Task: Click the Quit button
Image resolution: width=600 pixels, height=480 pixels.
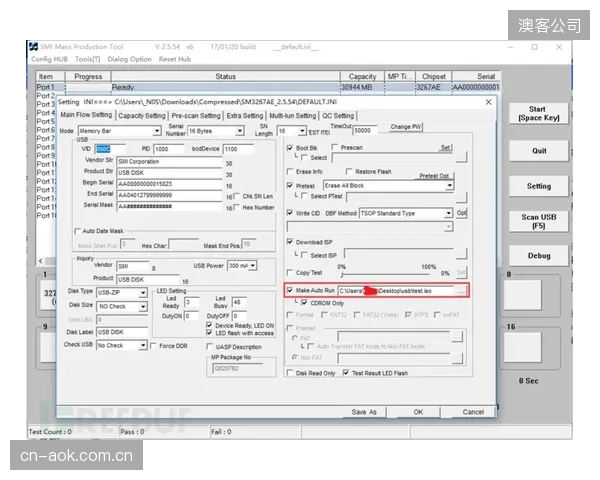Action: point(539,151)
